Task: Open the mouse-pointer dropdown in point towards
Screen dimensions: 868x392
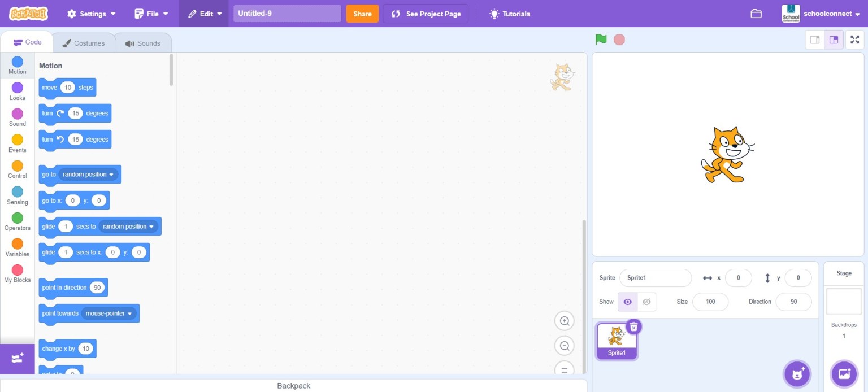Action: pyautogui.click(x=109, y=313)
